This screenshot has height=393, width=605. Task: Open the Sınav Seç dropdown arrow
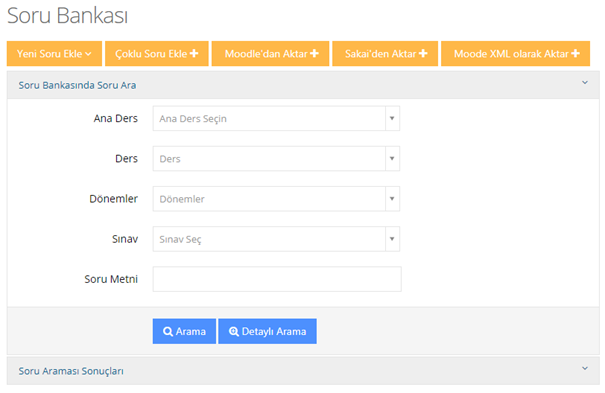pyautogui.click(x=392, y=239)
